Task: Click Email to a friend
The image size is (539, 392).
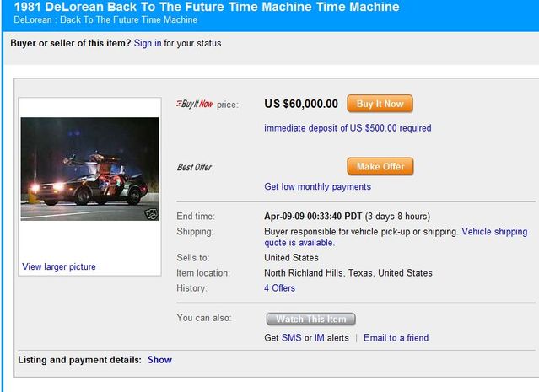Action: coord(396,337)
